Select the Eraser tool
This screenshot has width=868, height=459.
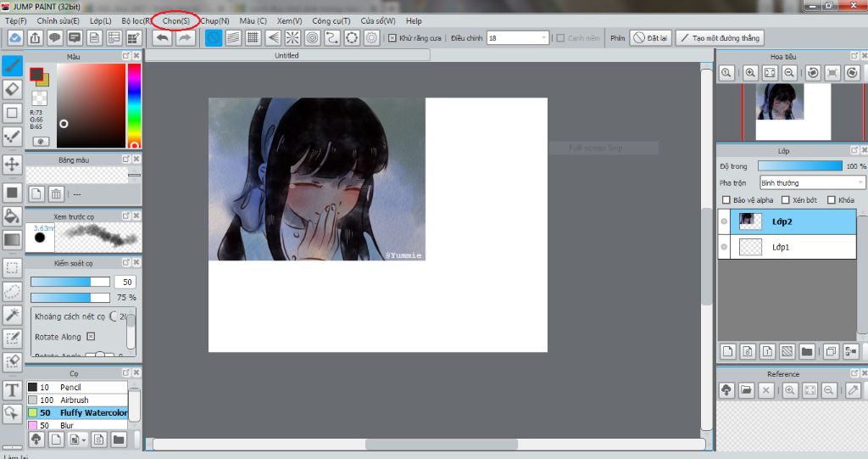pyautogui.click(x=12, y=89)
